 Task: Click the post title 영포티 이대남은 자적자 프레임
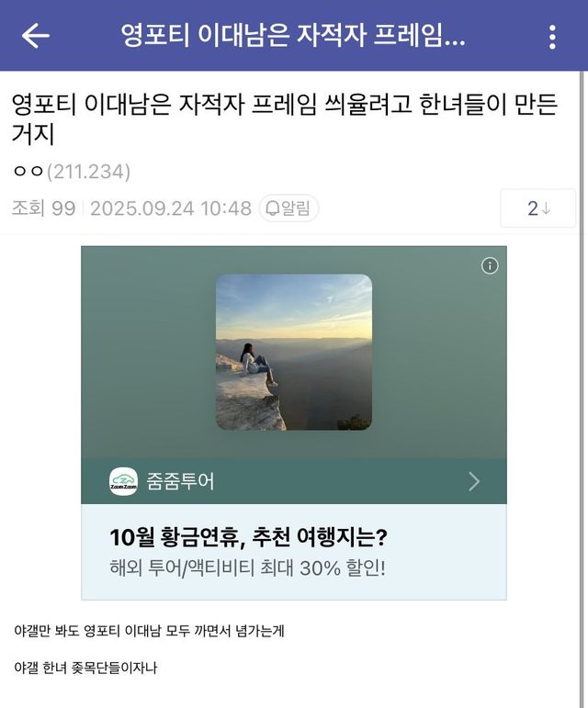(x=285, y=118)
